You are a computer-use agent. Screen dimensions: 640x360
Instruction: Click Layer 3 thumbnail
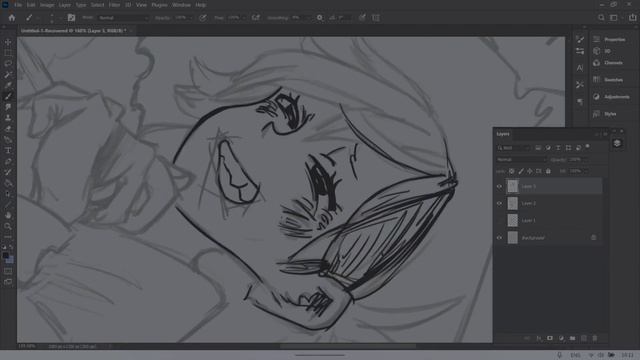pyautogui.click(x=513, y=186)
